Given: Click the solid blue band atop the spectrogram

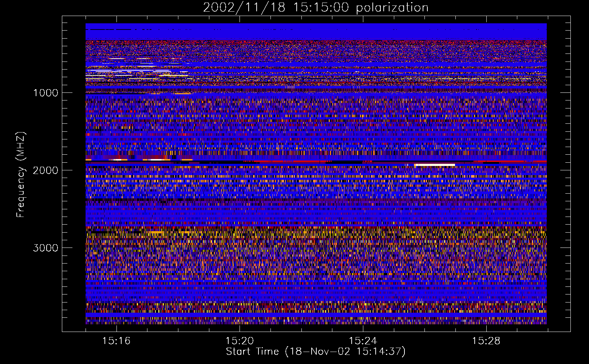Looking at the screenshot, I should (316, 32).
